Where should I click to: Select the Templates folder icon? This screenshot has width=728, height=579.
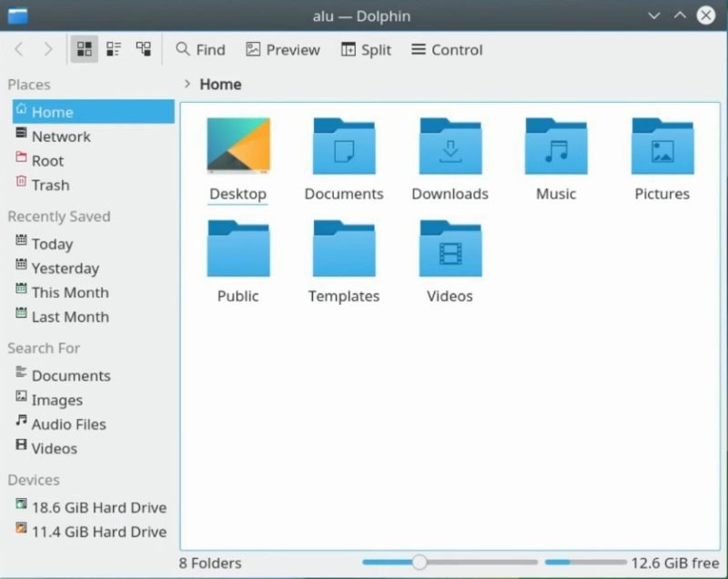pyautogui.click(x=344, y=249)
